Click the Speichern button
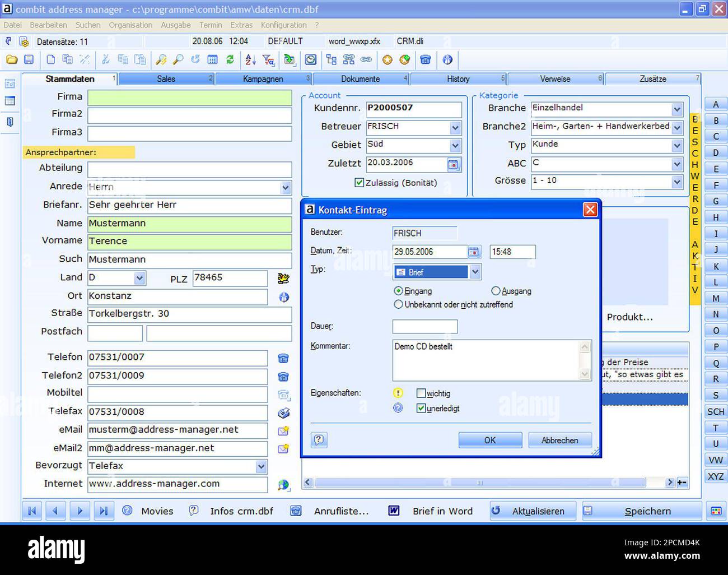This screenshot has height=575, width=728. pyautogui.click(x=642, y=511)
